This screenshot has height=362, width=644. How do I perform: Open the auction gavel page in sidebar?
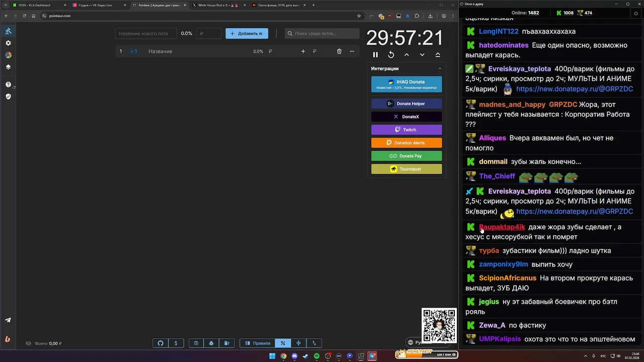tap(8, 31)
